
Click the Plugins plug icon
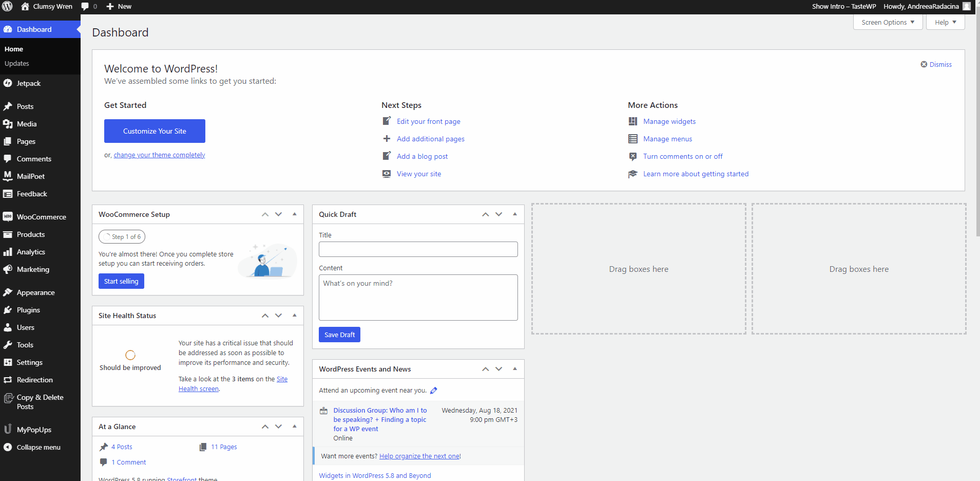8,310
